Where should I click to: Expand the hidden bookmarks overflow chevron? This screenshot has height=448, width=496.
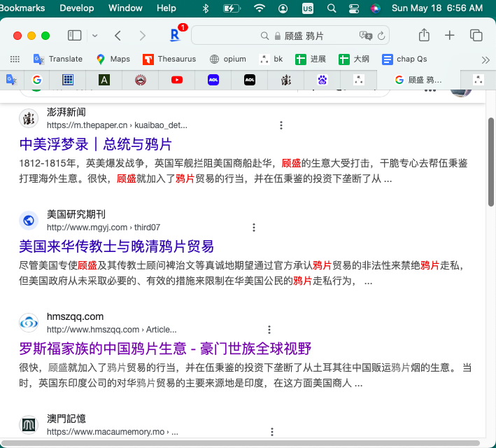pyautogui.click(x=486, y=59)
